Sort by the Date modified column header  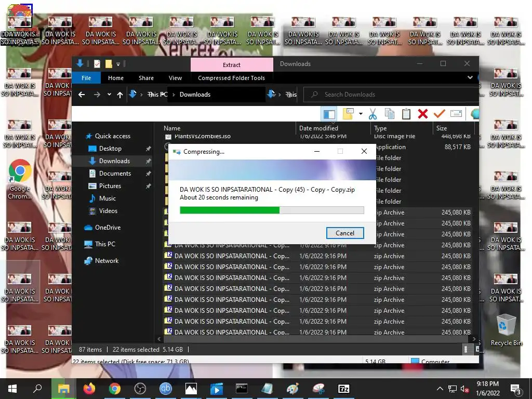pos(318,128)
